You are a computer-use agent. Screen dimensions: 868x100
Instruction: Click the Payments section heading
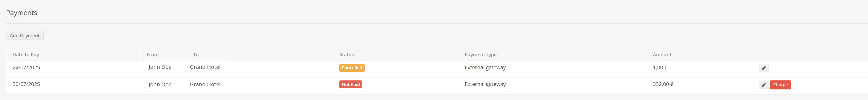click(x=22, y=13)
